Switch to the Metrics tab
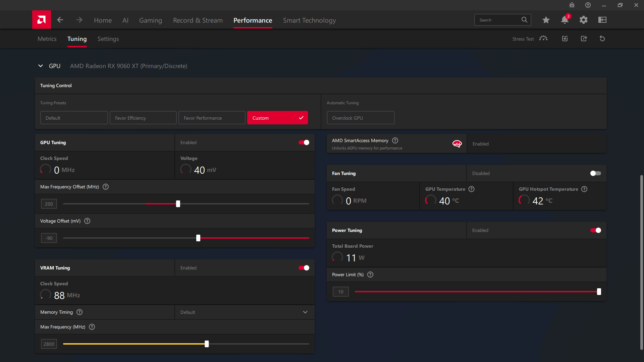This screenshot has height=362, width=644. (x=47, y=39)
